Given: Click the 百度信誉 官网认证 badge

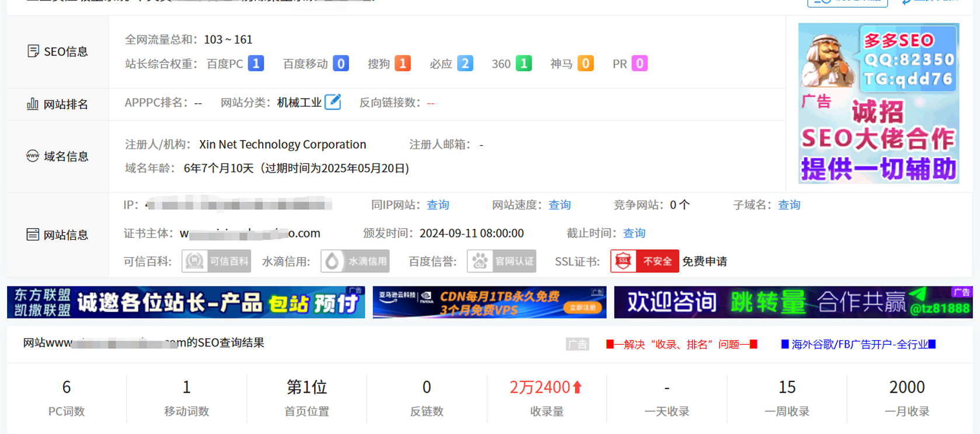Looking at the screenshot, I should coord(501,261).
